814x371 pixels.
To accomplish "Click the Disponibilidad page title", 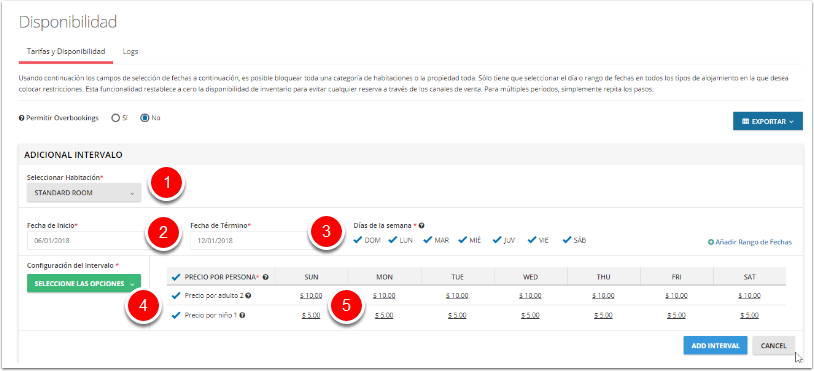I will (x=67, y=22).
